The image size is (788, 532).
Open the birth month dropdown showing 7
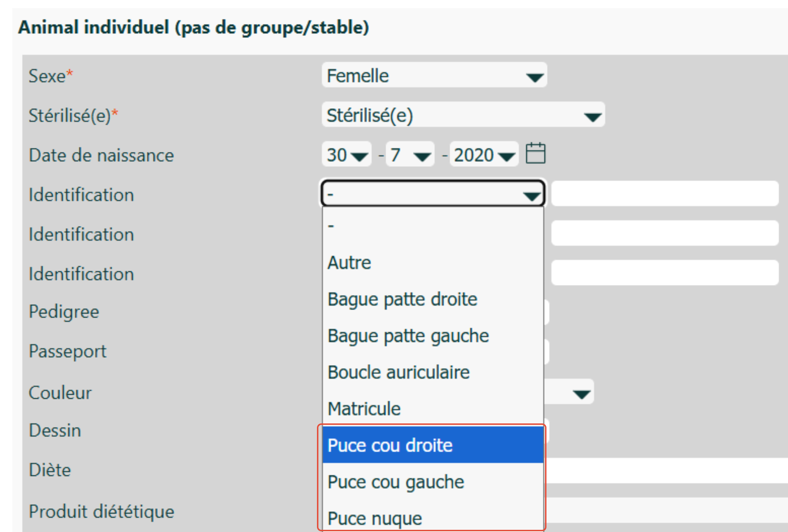tap(410, 155)
